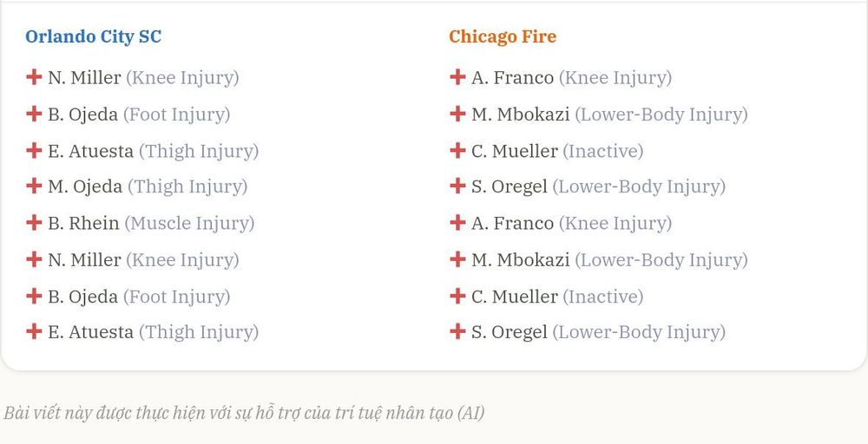Screen dimensions: 868x444
Task: Click the red cross beside second M. Mbokazi entry
Action: [457, 259]
